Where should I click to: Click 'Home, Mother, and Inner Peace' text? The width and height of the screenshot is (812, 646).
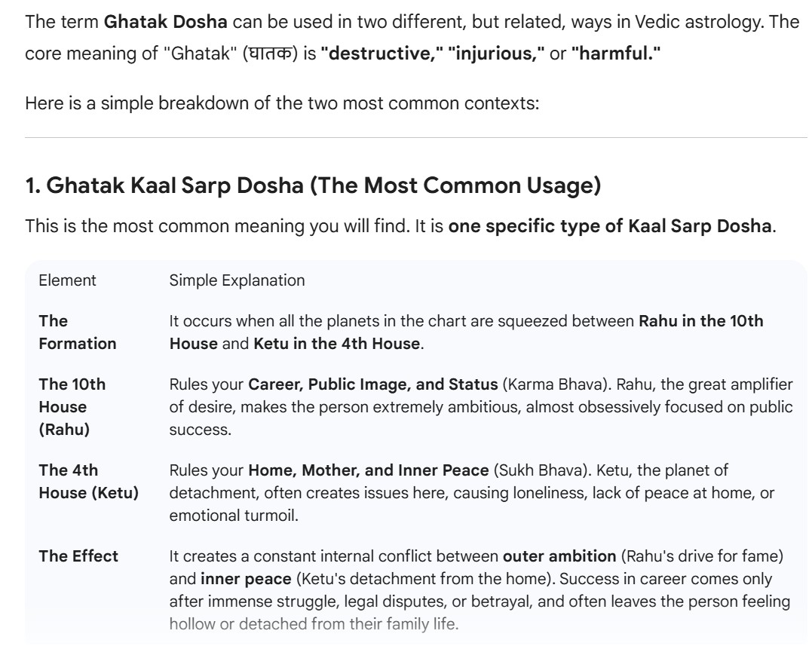[x=369, y=470]
